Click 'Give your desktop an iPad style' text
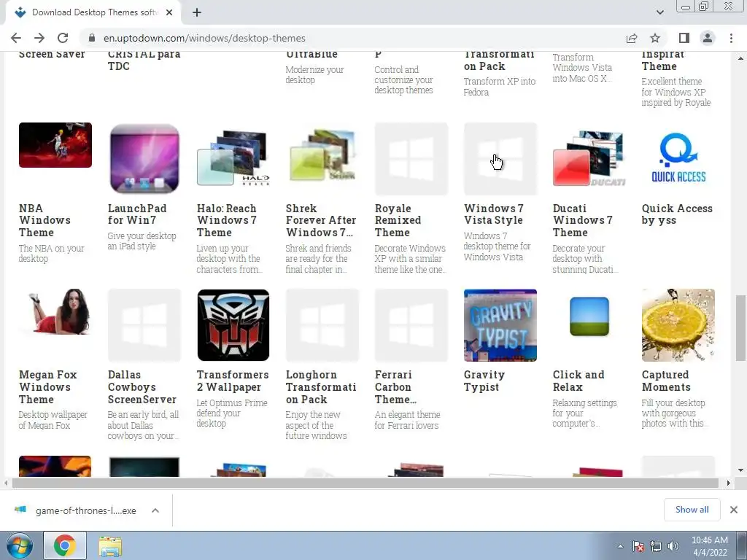Screen dimensions: 747x560 coord(142,241)
